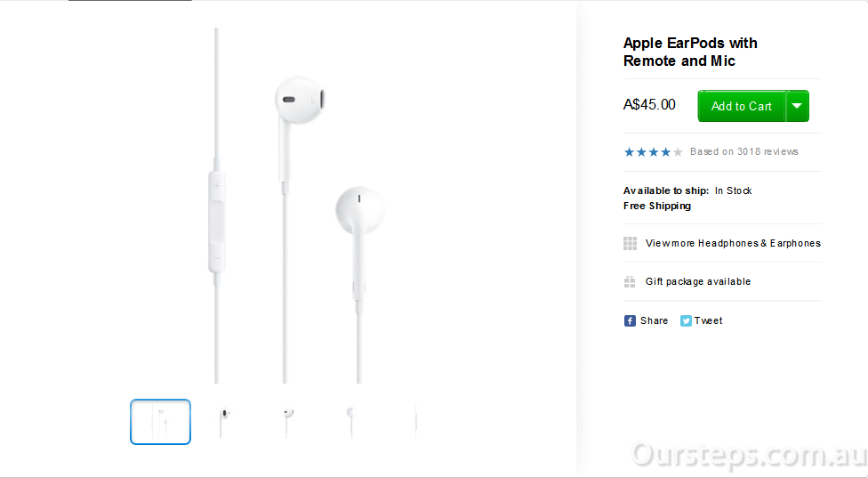The image size is (868, 478).
Task: Open View more Headphones & Earphones link
Action: coord(733,243)
